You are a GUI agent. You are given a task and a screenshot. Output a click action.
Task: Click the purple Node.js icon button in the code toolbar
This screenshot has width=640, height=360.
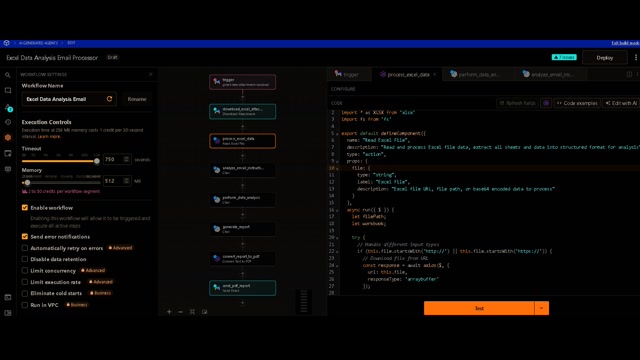coord(546,103)
